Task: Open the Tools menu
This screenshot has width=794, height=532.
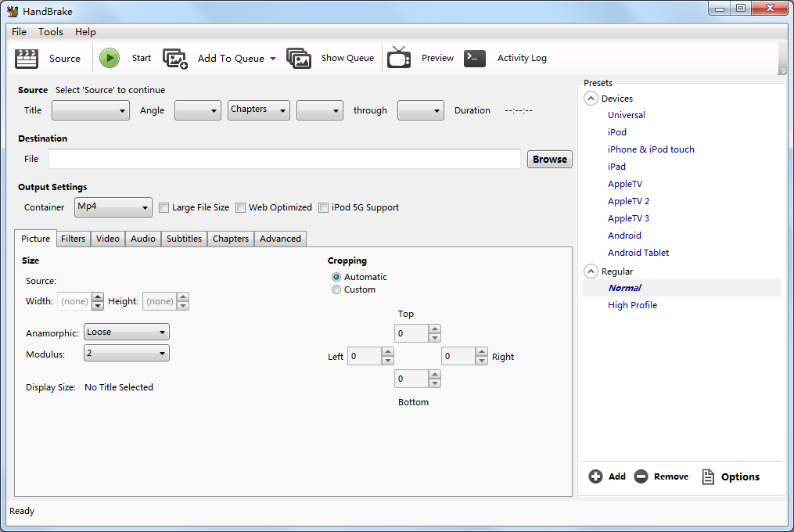Action: [x=51, y=32]
